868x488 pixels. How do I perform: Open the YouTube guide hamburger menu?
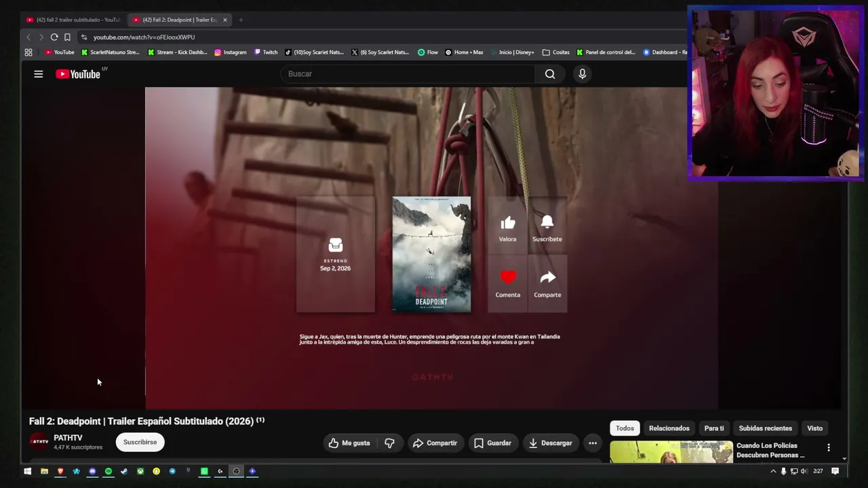(x=39, y=74)
